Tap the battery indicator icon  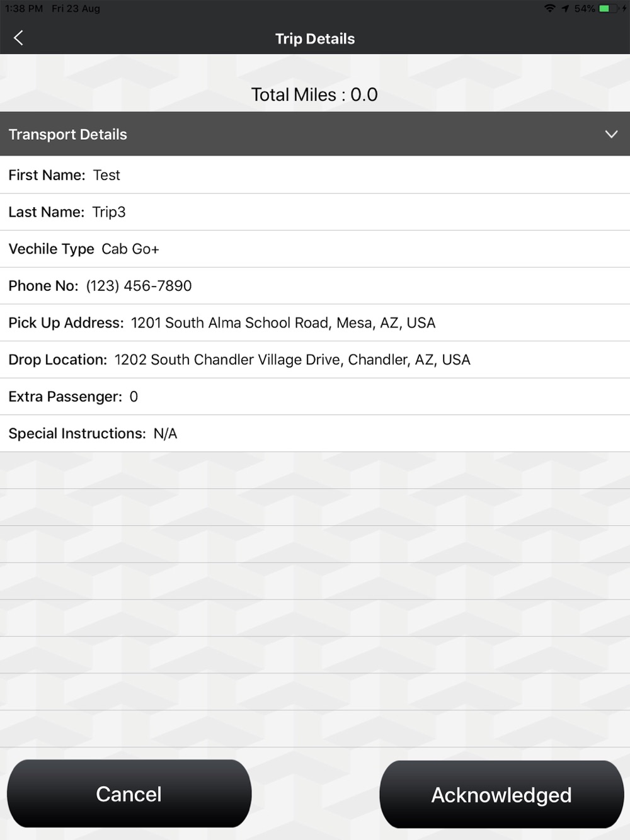tap(608, 8)
